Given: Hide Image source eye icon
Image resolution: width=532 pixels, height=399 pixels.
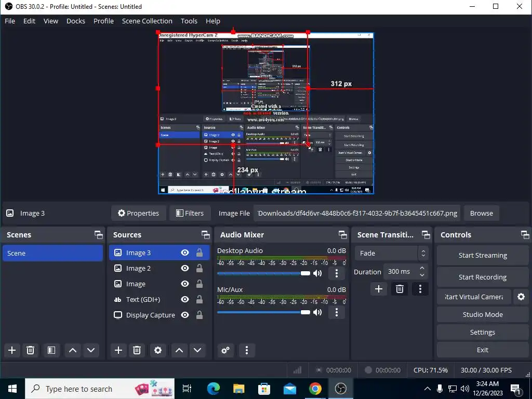Looking at the screenshot, I should (x=185, y=284).
